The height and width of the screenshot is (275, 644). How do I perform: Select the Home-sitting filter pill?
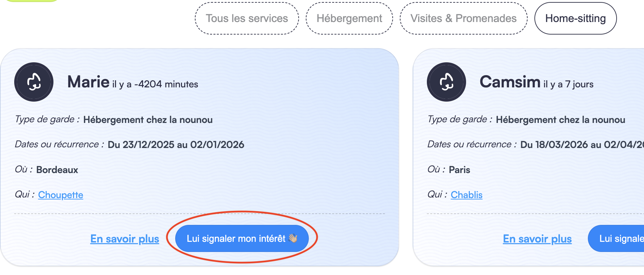click(x=575, y=18)
